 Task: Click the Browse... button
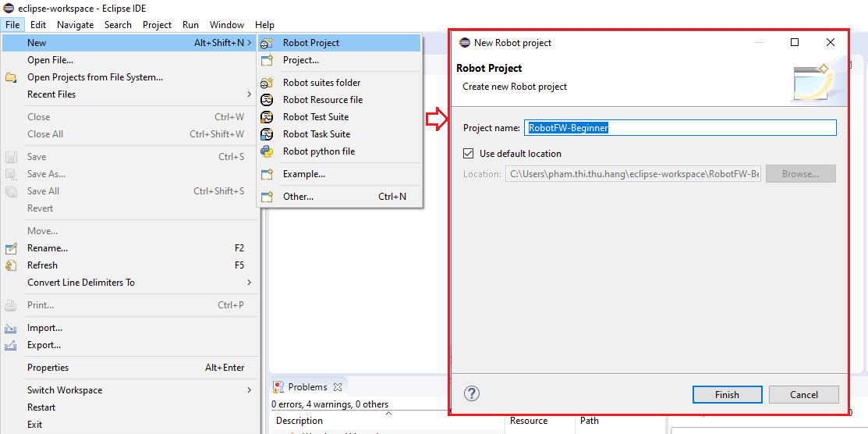click(800, 174)
